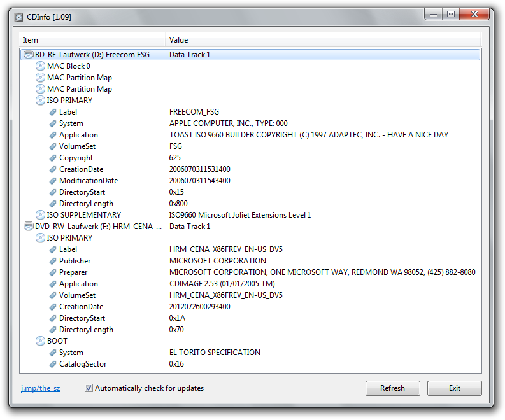
Task: Click ISO9660 Microsoft Joliet Extensions Level 1
Action: (240, 215)
